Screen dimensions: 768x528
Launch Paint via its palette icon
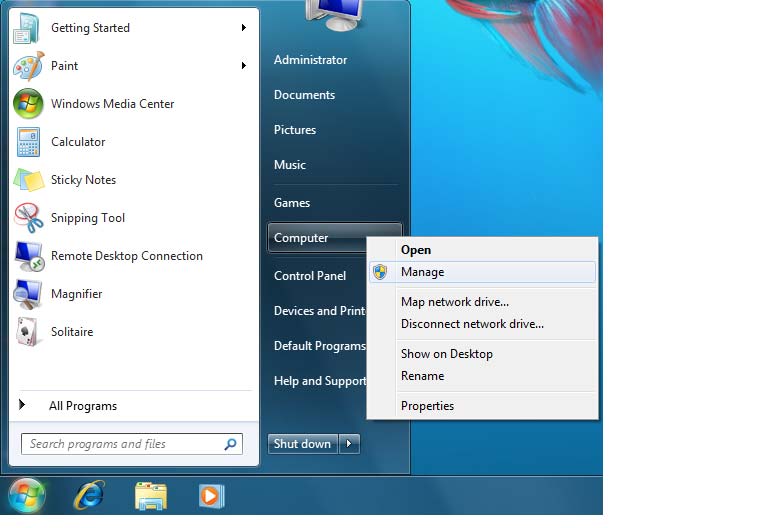[28, 66]
